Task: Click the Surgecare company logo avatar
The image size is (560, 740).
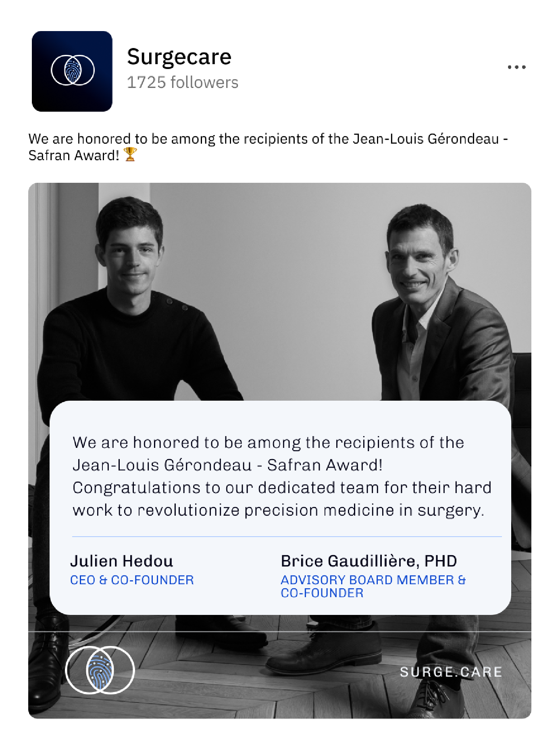Action: click(72, 71)
